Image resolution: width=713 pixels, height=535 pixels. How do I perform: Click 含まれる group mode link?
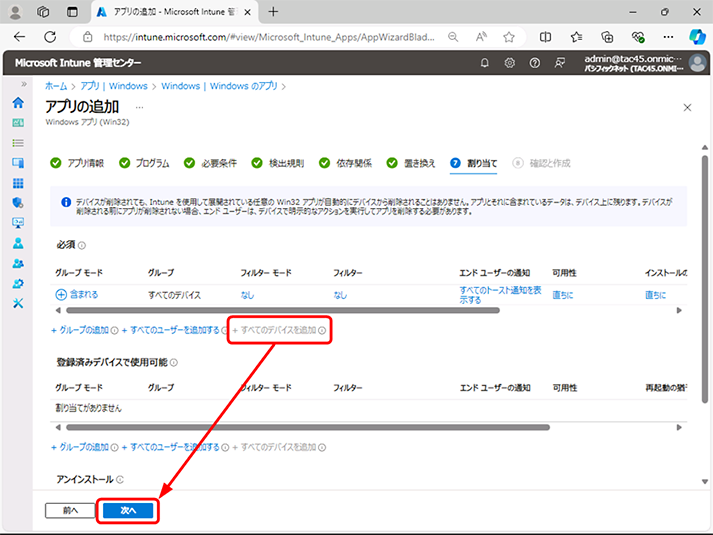pyautogui.click(x=84, y=295)
